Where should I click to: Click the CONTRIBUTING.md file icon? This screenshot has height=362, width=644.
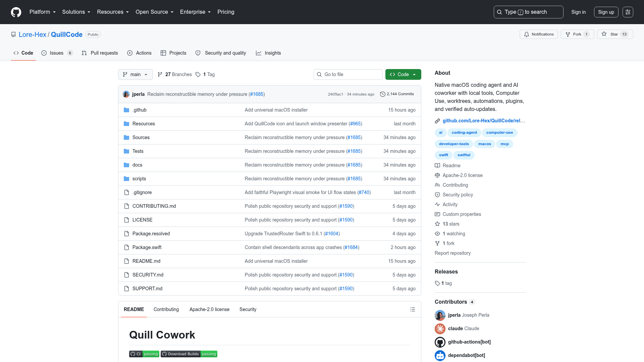(x=126, y=206)
